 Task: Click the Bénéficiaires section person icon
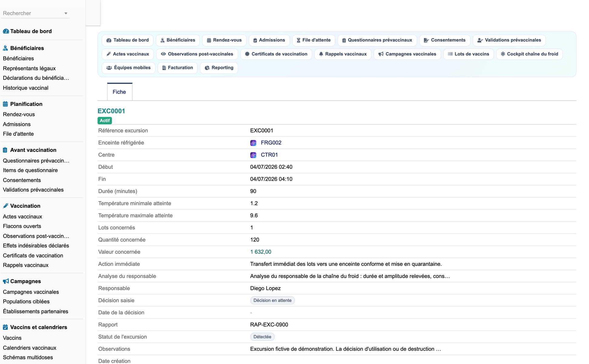5,48
